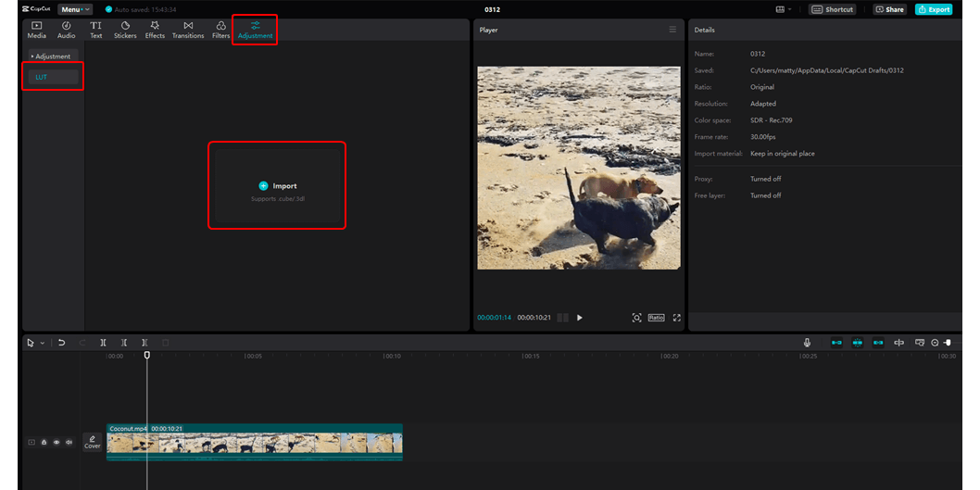Viewport: 980px width, 490px height.
Task: Click the timeline cover preview icon
Action: tap(920, 343)
